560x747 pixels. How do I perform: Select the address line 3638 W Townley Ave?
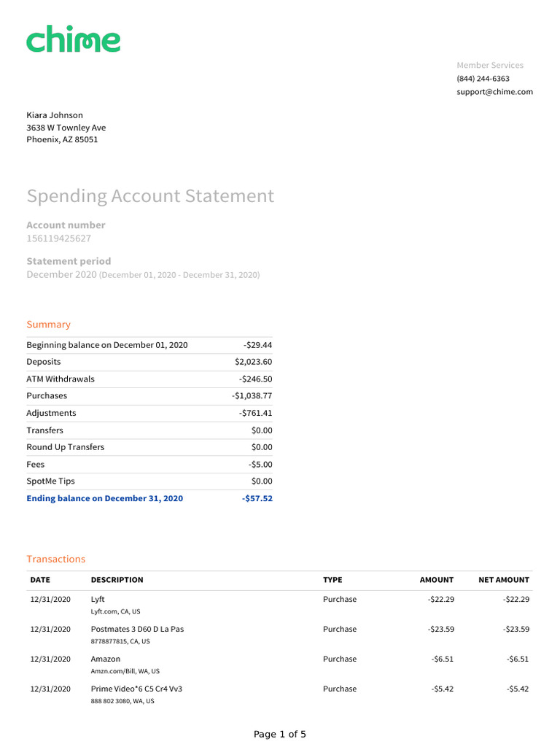click(66, 128)
